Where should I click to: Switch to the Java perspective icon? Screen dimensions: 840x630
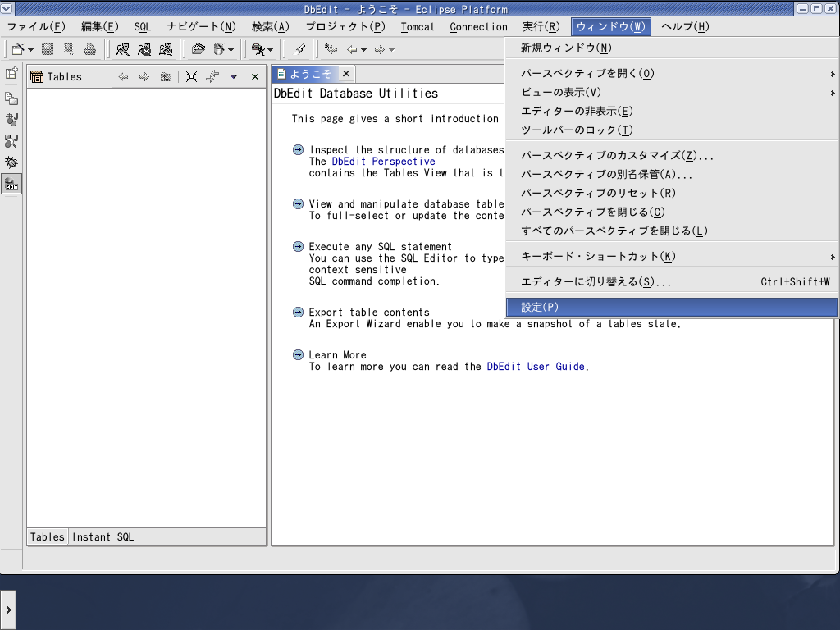click(11, 120)
